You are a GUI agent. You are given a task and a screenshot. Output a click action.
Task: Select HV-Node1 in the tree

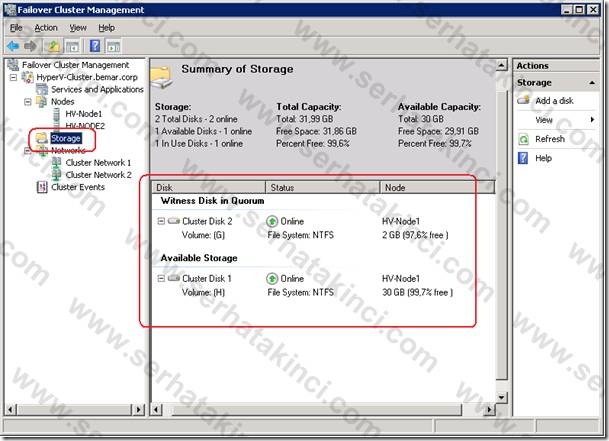click(x=84, y=114)
